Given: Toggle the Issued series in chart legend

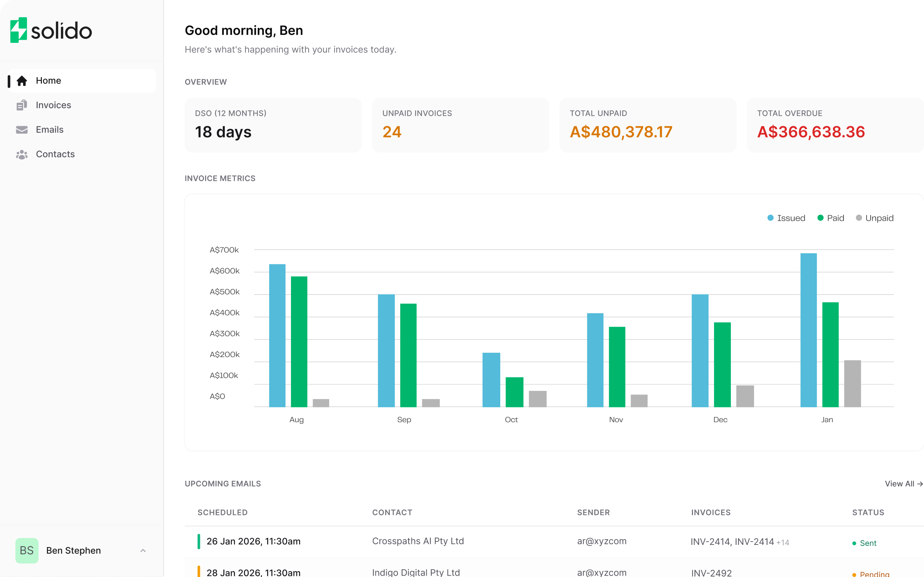Looking at the screenshot, I should (x=786, y=218).
